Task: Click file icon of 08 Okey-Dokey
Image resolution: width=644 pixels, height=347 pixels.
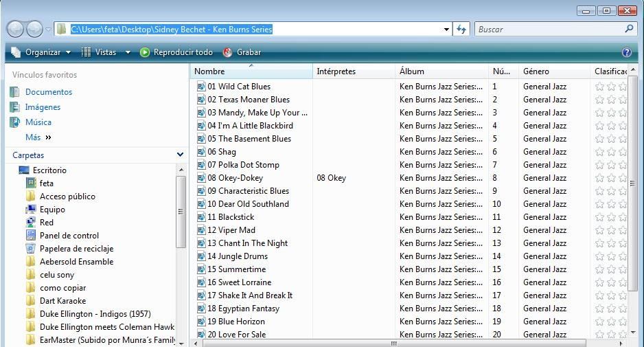Action: [x=201, y=178]
